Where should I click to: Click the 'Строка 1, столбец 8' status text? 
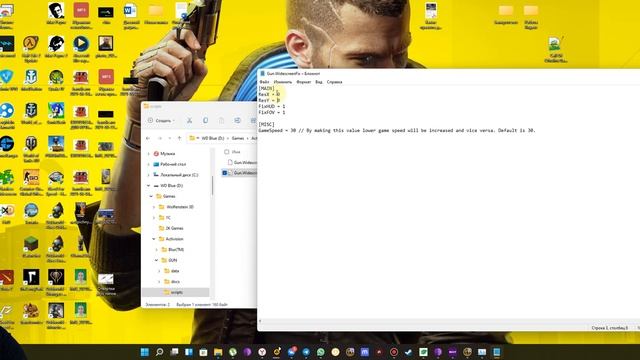click(x=610, y=328)
